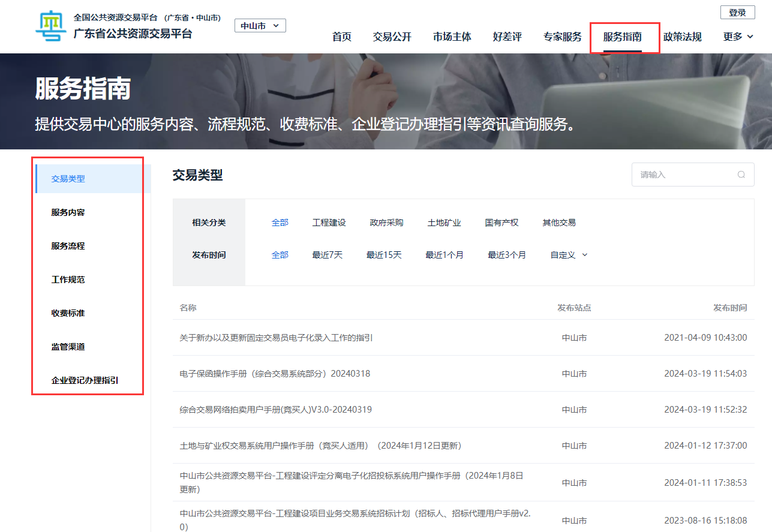The image size is (772, 532).
Task: Open the 收费标准 sidebar tab
Action: [68, 313]
